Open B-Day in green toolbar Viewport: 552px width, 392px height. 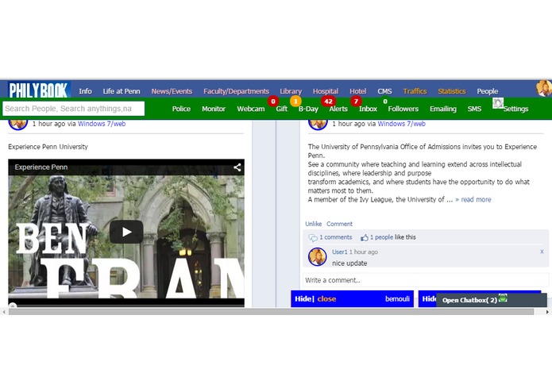[x=308, y=109]
